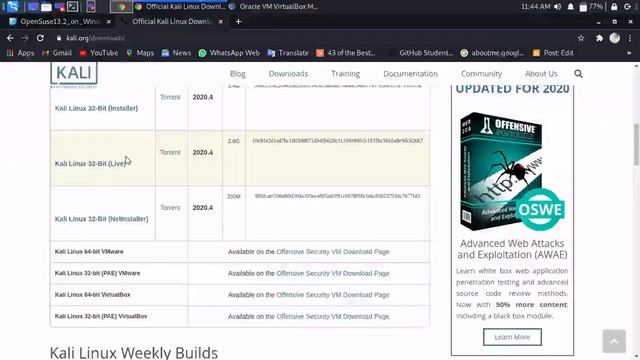Viewport: 640px width, 360px height.
Task: Open the About Us menu item
Action: pyautogui.click(x=541, y=74)
